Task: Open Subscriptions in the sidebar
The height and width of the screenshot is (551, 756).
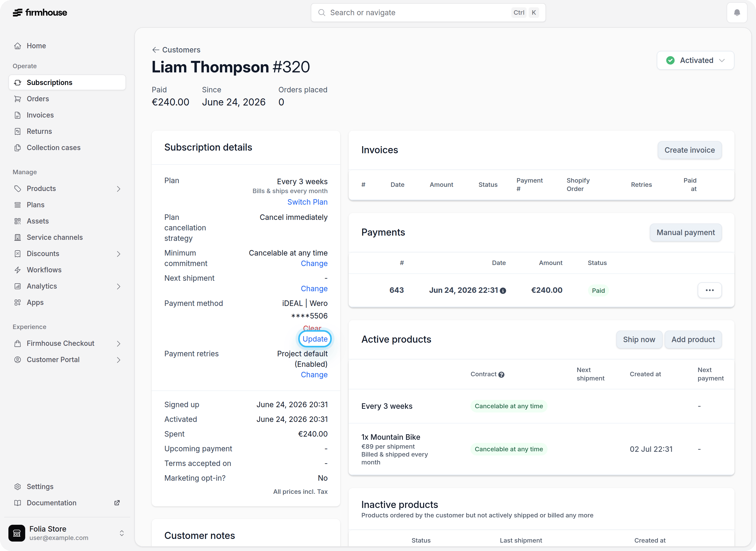Action: 67,83
